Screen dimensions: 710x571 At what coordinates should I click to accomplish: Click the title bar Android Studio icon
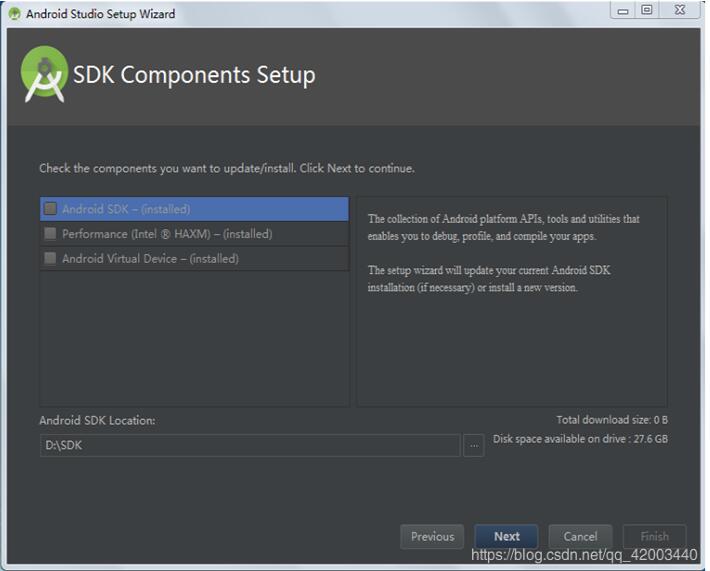[14, 14]
